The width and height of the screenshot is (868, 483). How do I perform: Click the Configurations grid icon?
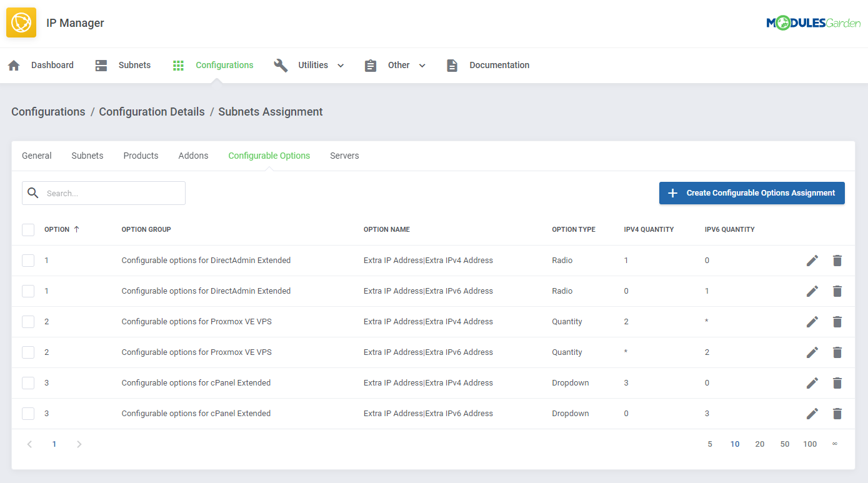tap(178, 64)
